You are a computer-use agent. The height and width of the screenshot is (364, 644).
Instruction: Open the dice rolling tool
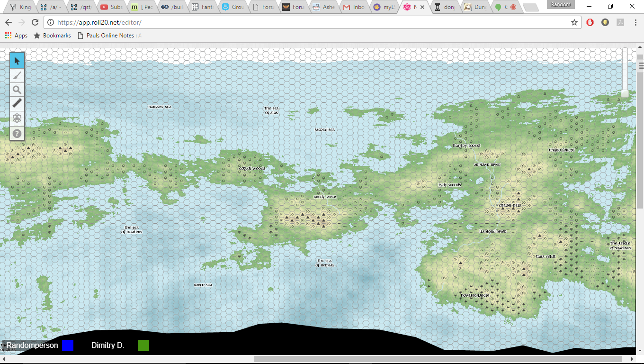17,118
